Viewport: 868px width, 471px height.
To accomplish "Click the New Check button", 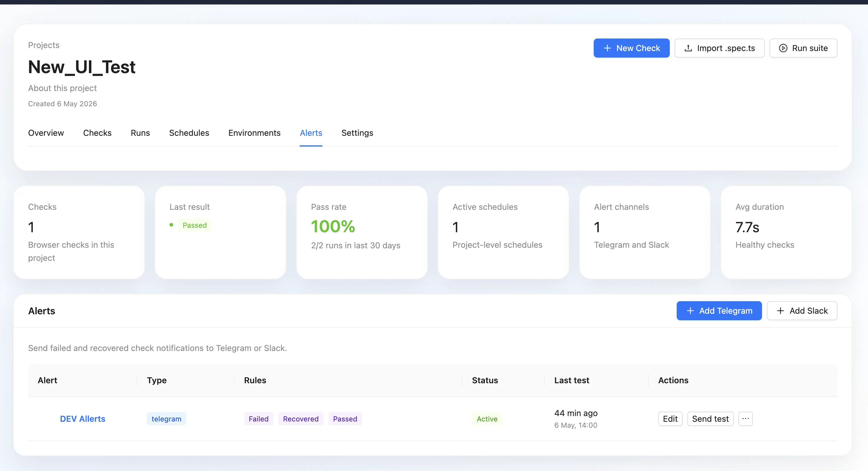I will point(632,48).
